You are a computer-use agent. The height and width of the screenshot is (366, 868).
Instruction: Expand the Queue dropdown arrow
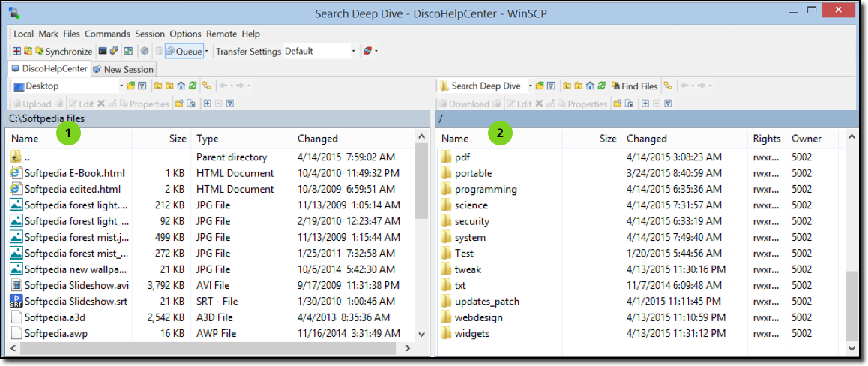(x=206, y=51)
